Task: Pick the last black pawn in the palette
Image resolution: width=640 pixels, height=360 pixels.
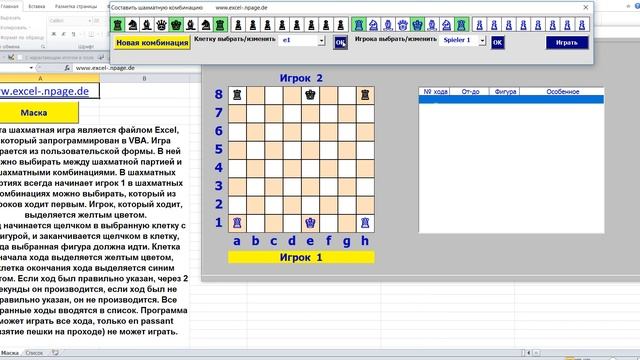Action: coord(340,25)
